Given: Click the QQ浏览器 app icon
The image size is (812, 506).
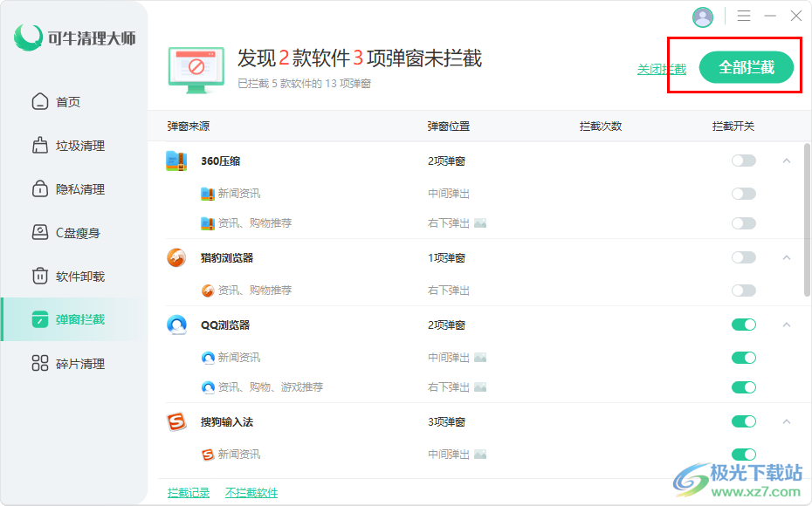Looking at the screenshot, I should click(176, 325).
